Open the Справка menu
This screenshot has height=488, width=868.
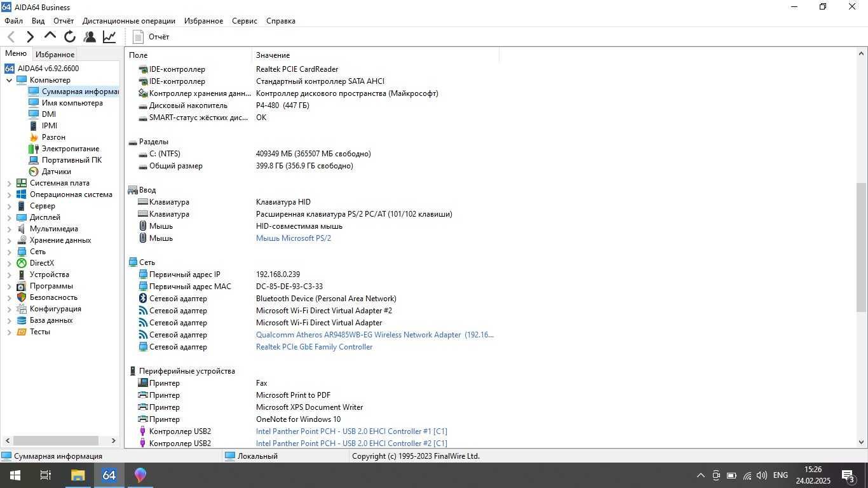(281, 20)
